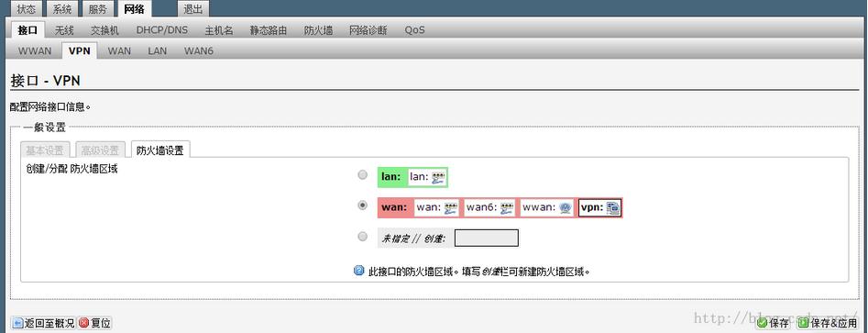
Task: Select the 网络 top menu tab
Action: 134,9
